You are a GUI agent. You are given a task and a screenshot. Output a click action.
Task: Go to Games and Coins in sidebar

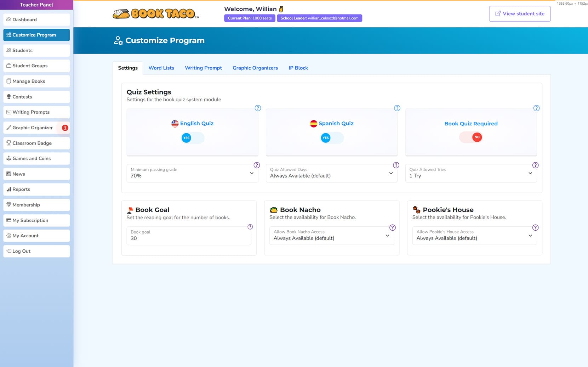click(36, 158)
